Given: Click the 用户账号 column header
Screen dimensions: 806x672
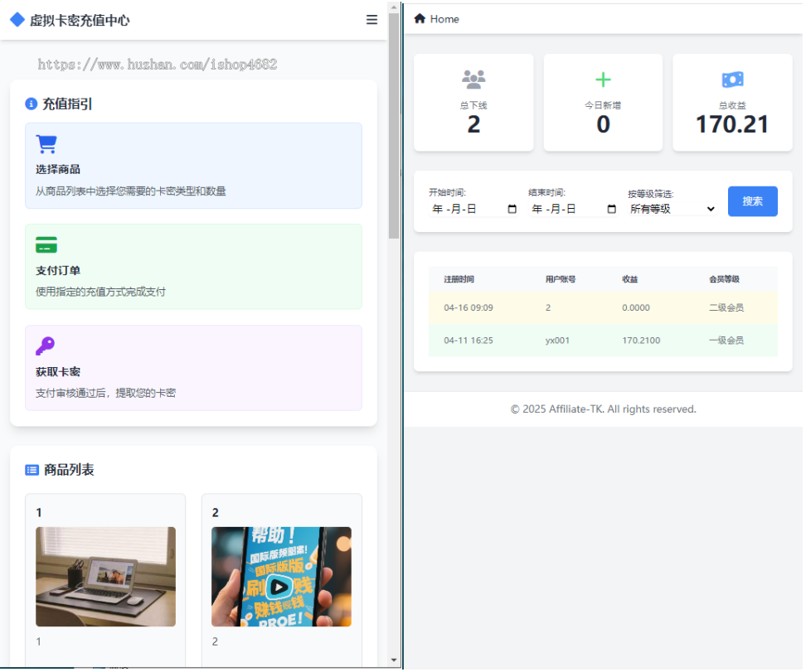Looking at the screenshot, I should click(x=561, y=280).
